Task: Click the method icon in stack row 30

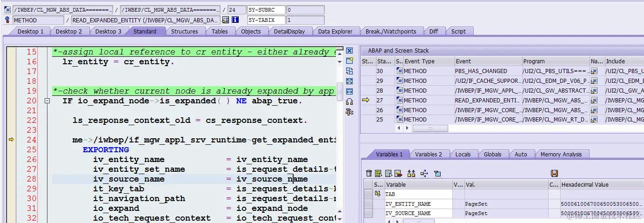Action: click(x=399, y=71)
